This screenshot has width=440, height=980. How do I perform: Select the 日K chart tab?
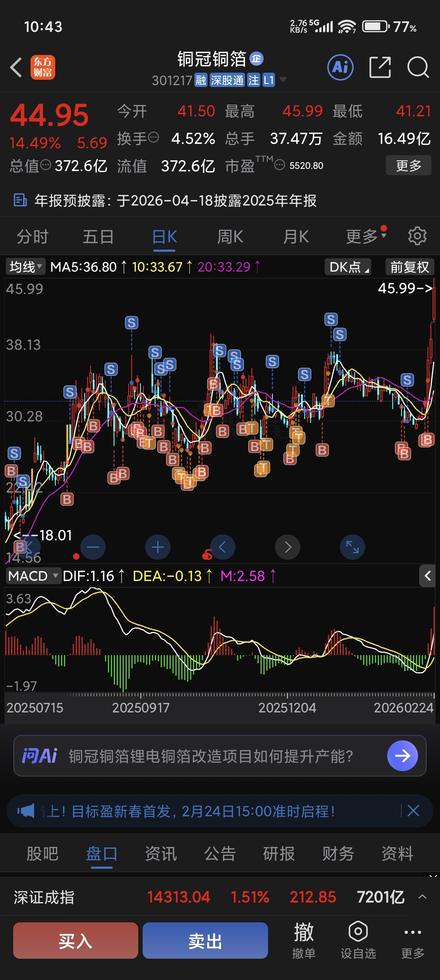[164, 236]
